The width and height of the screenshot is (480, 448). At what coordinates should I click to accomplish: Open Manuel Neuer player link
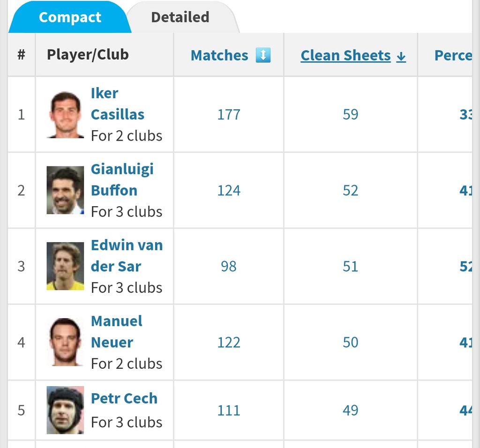pyautogui.click(x=116, y=331)
